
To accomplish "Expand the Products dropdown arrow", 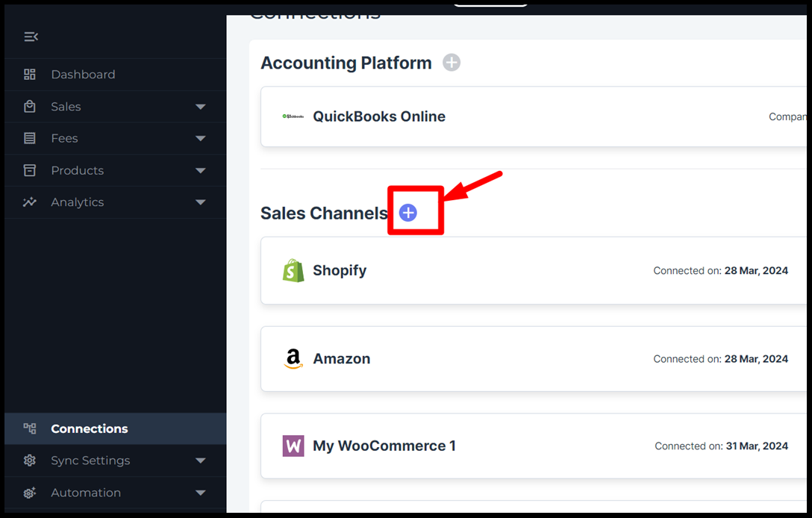I will coord(200,170).
